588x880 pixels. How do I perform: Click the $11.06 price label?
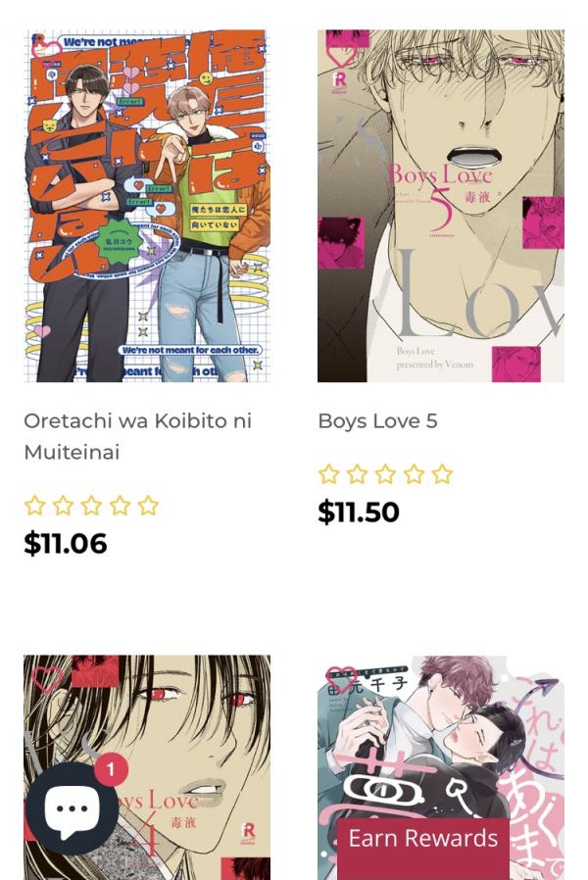(66, 543)
